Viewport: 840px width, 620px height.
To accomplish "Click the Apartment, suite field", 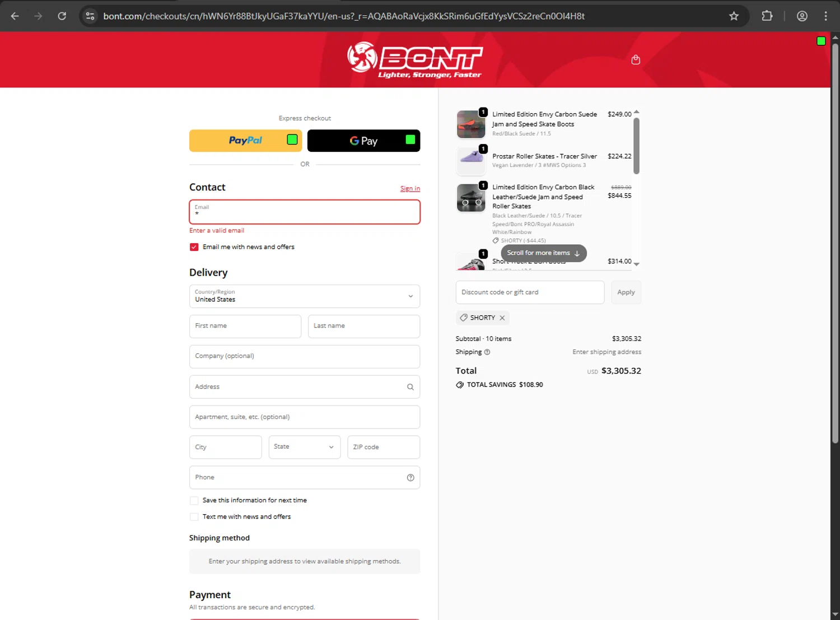I will pyautogui.click(x=305, y=417).
